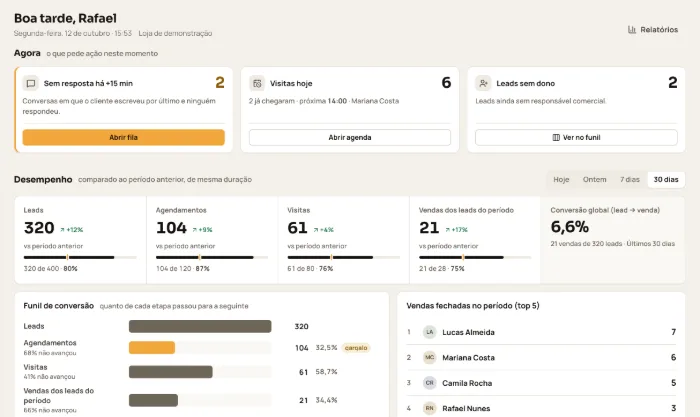Viewport: 700px width, 417px height.
Task: Click the 68% não avançou label
Action: click(50, 353)
